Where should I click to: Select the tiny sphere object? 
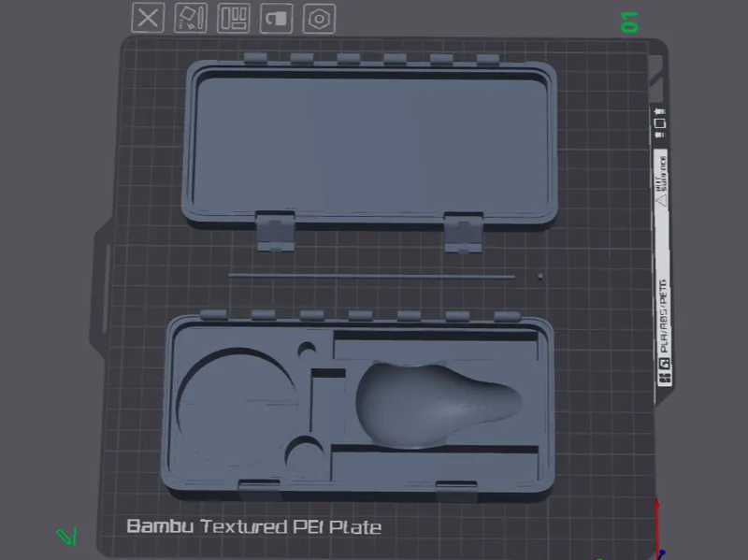click(540, 276)
